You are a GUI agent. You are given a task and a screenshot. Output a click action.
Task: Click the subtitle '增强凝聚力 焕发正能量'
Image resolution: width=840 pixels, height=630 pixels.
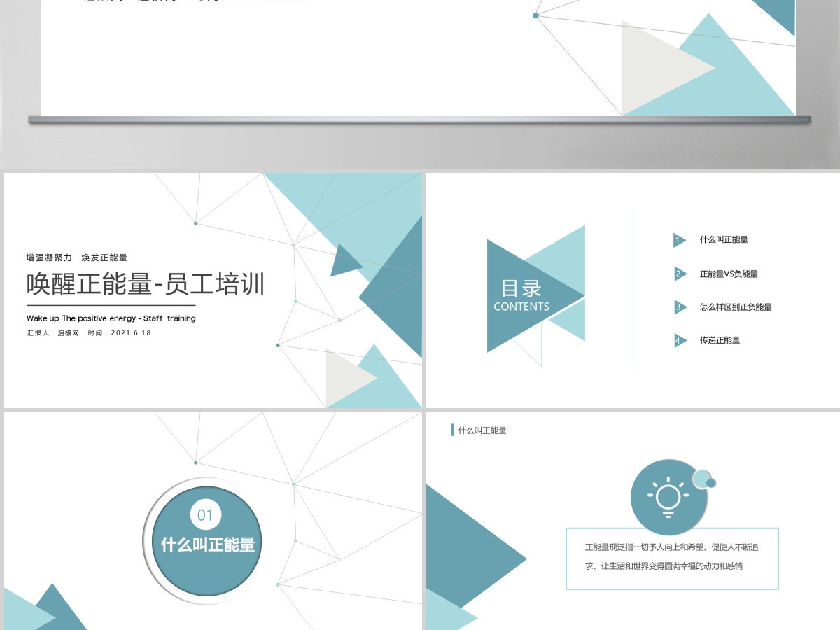(77, 258)
